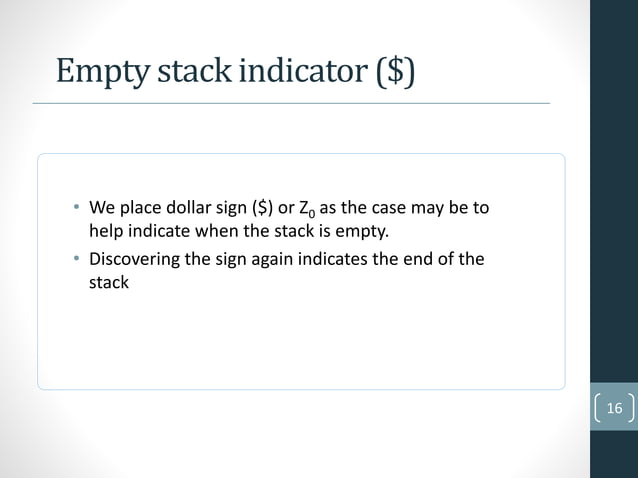Screen dimensions: 638x478
Task: Select the slide number 16 badge
Action: (614, 407)
